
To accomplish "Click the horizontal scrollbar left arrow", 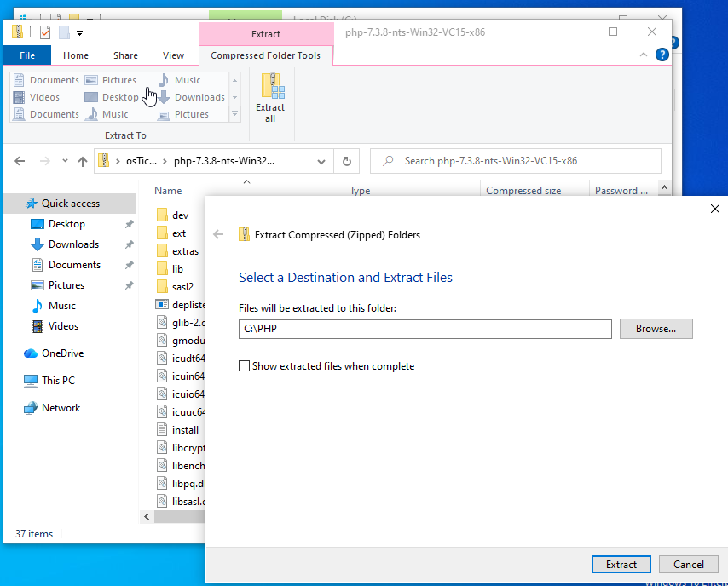I will pos(147,516).
